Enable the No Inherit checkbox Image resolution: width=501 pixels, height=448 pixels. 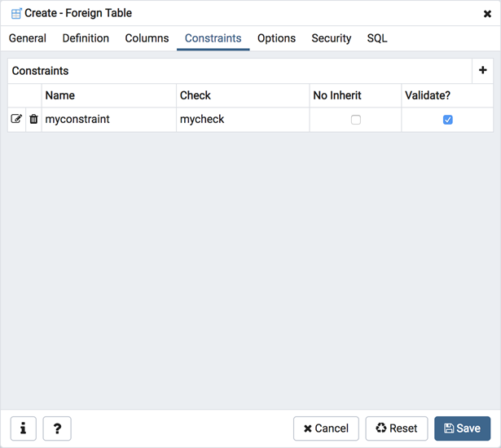(x=355, y=120)
